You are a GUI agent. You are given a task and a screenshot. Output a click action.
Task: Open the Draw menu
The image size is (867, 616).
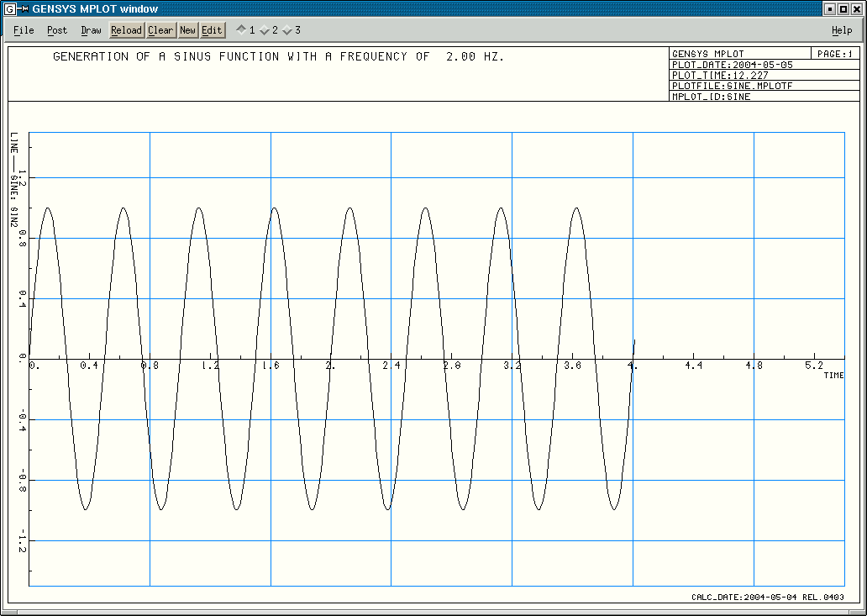point(90,30)
